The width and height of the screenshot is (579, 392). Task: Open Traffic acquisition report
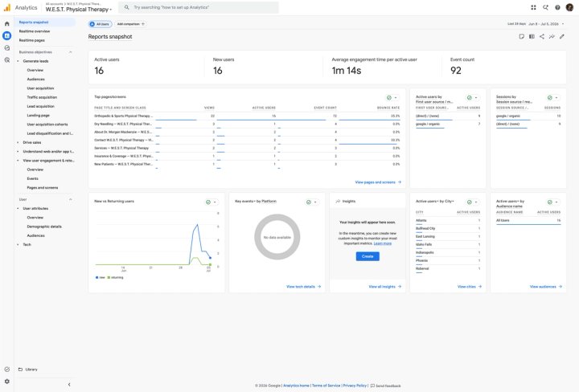click(42, 97)
